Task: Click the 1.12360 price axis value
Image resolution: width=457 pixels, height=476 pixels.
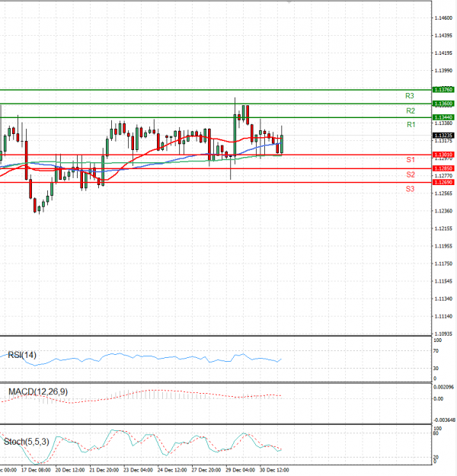Action: pos(443,211)
